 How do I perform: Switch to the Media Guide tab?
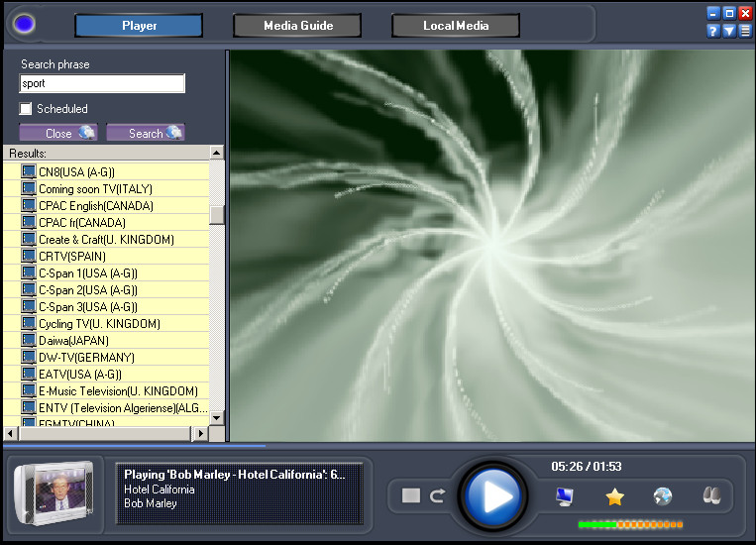click(297, 26)
